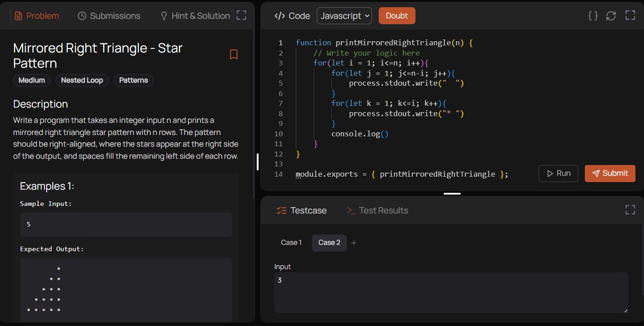Click the Description heading
The width and height of the screenshot is (644, 326).
pyautogui.click(x=40, y=104)
